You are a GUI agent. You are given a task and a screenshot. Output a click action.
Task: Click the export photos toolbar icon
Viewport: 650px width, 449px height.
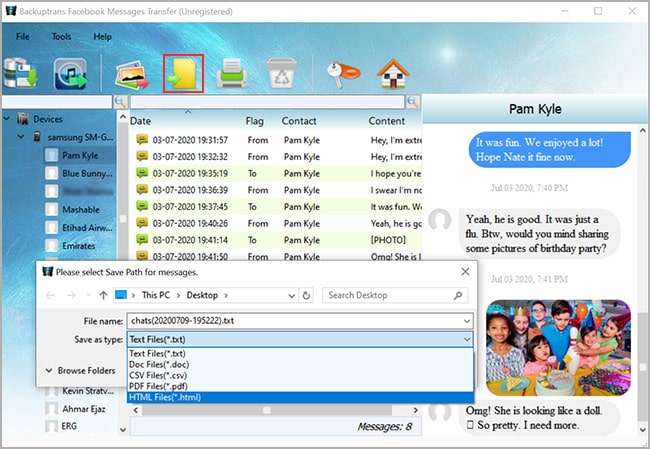(x=133, y=75)
